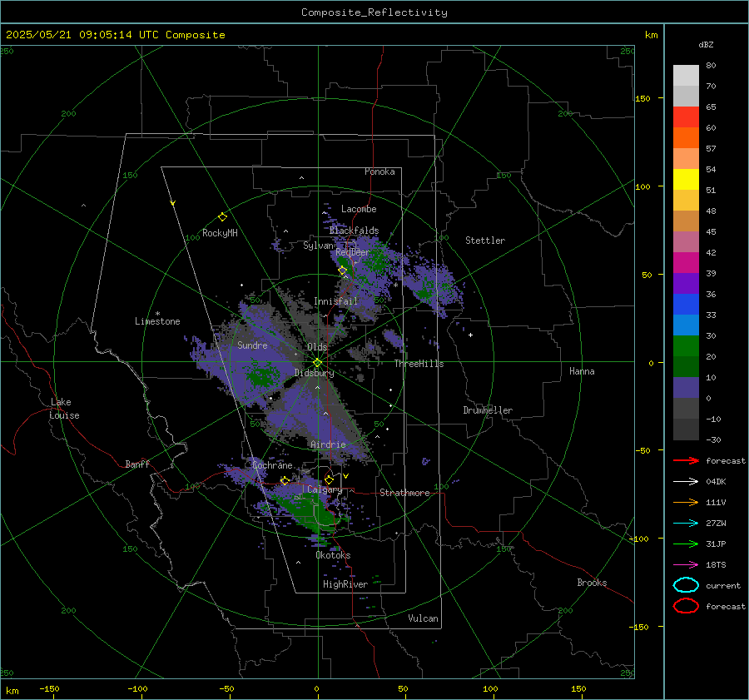Screen dimensions: 749x700
Task: Click the red forecast arrow in legend
Action: (686, 460)
